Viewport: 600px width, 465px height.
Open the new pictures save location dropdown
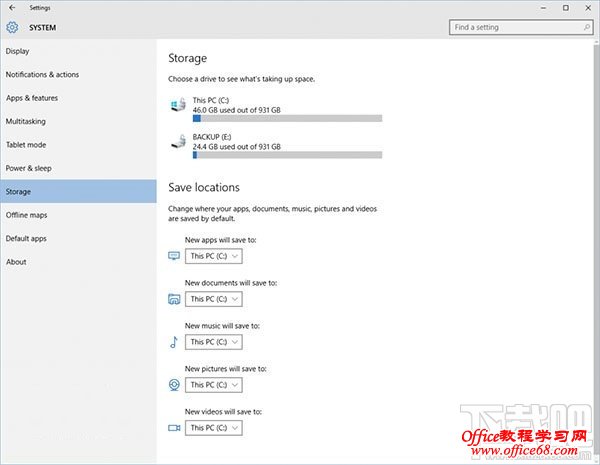pos(214,385)
